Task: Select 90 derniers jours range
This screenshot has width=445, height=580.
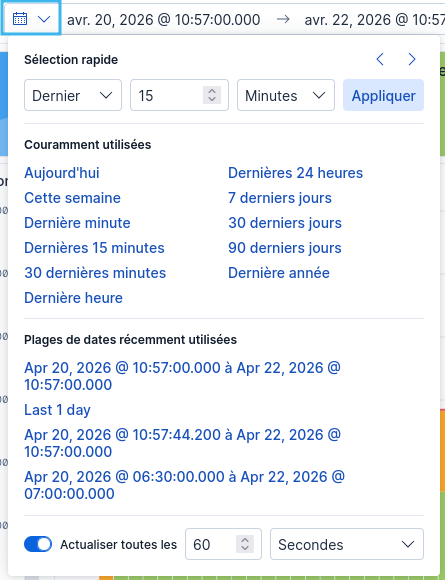Action: pos(285,248)
